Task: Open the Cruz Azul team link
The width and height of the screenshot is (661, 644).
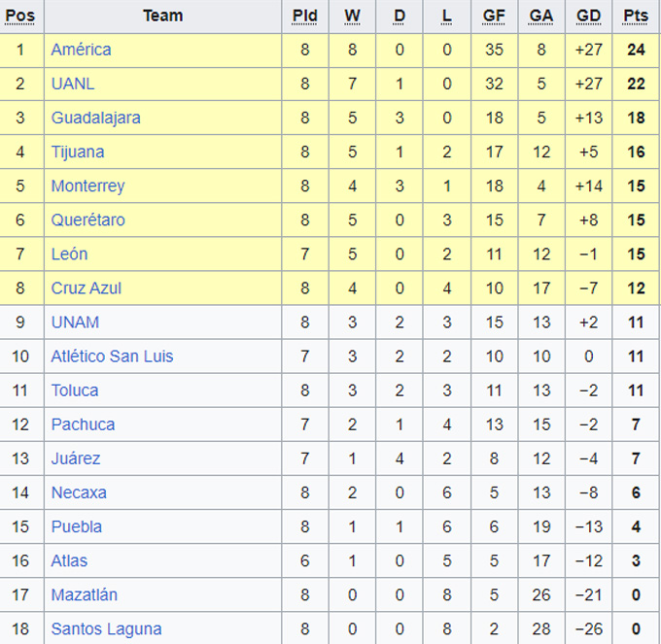Action: pyautogui.click(x=86, y=288)
